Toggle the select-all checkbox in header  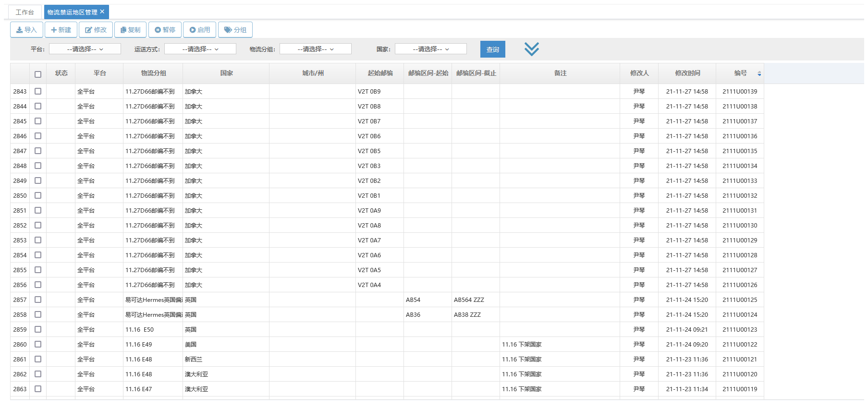pyautogui.click(x=38, y=74)
